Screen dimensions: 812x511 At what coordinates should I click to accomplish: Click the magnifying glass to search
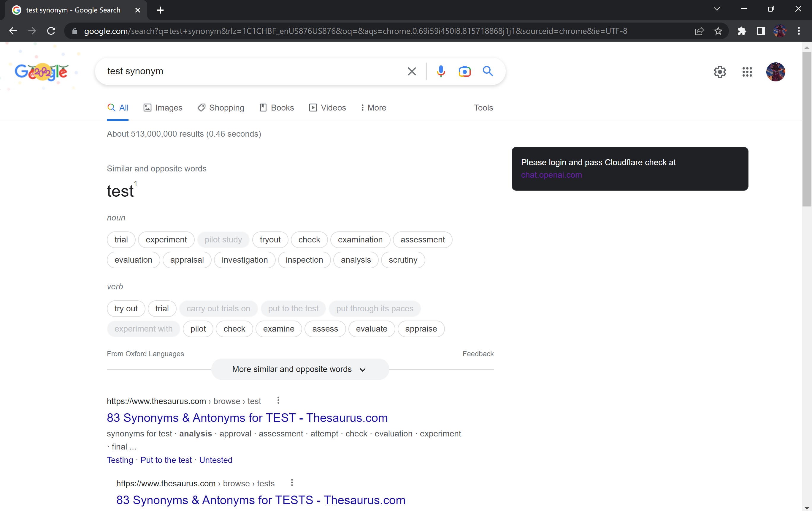[488, 71]
